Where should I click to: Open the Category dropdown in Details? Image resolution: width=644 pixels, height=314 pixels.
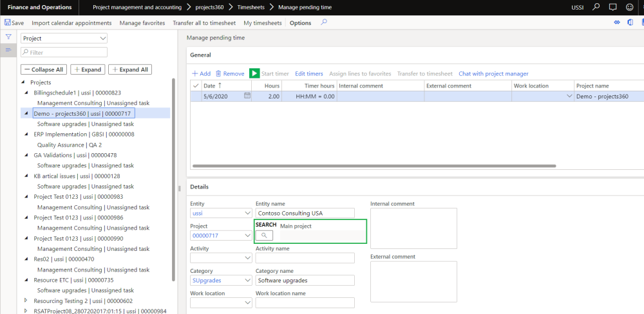click(248, 281)
